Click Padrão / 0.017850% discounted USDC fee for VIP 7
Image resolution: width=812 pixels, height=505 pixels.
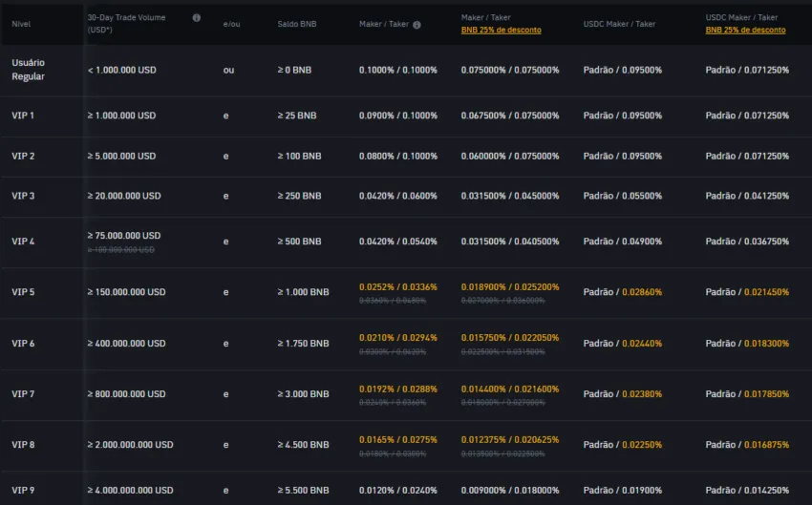[747, 393]
